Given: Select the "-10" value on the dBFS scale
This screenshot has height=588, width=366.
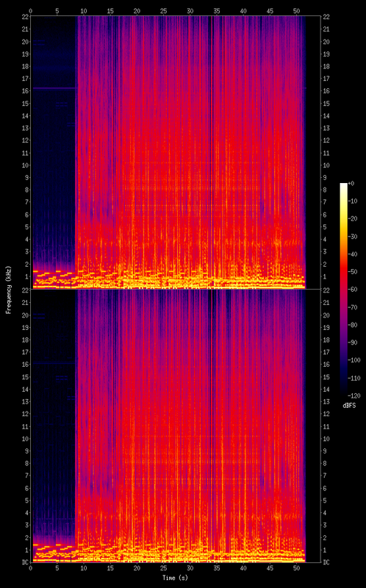Looking at the screenshot, I should coord(353,201).
